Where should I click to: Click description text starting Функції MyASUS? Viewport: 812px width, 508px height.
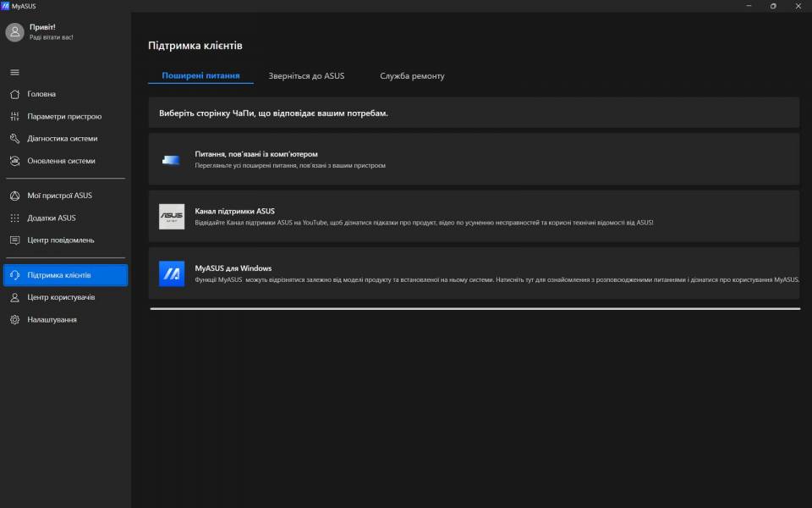pyautogui.click(x=497, y=279)
